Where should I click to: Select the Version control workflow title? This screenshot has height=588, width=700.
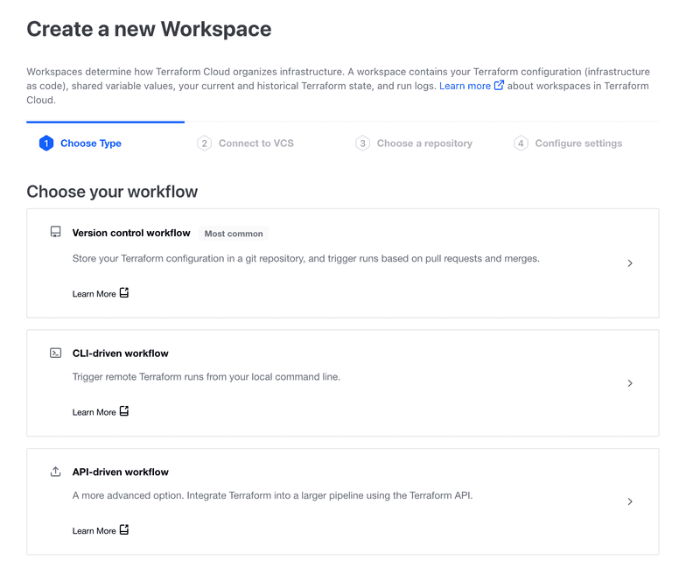[x=131, y=233]
